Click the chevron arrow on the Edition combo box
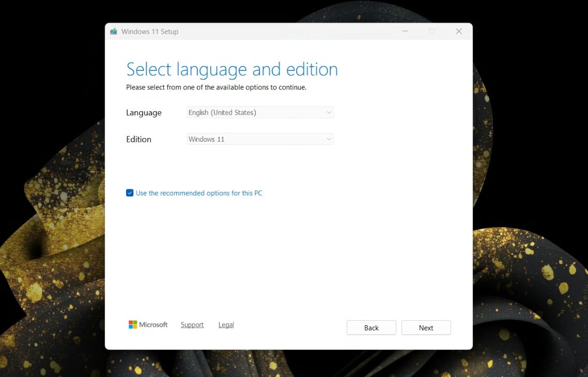The width and height of the screenshot is (588, 377). (x=329, y=139)
